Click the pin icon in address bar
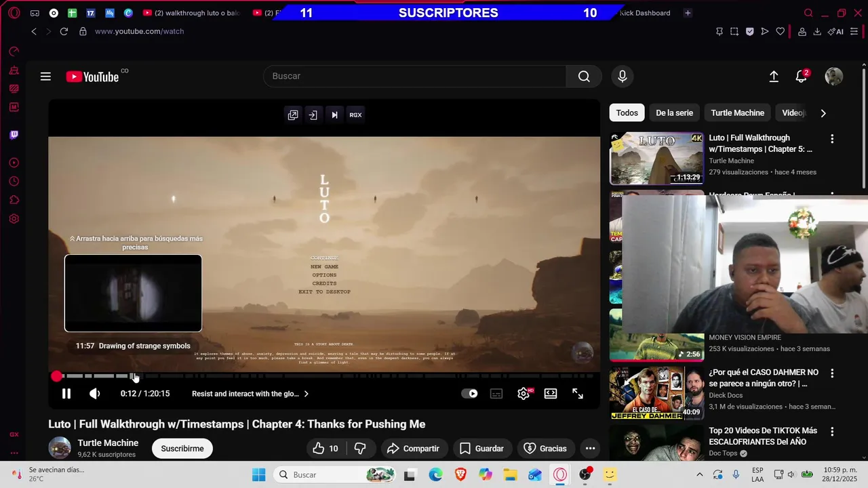Screen dimensions: 868x488 coord(719,31)
